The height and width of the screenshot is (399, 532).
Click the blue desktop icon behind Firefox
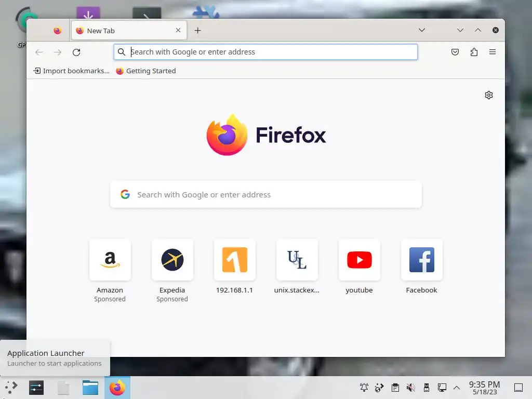(206, 12)
